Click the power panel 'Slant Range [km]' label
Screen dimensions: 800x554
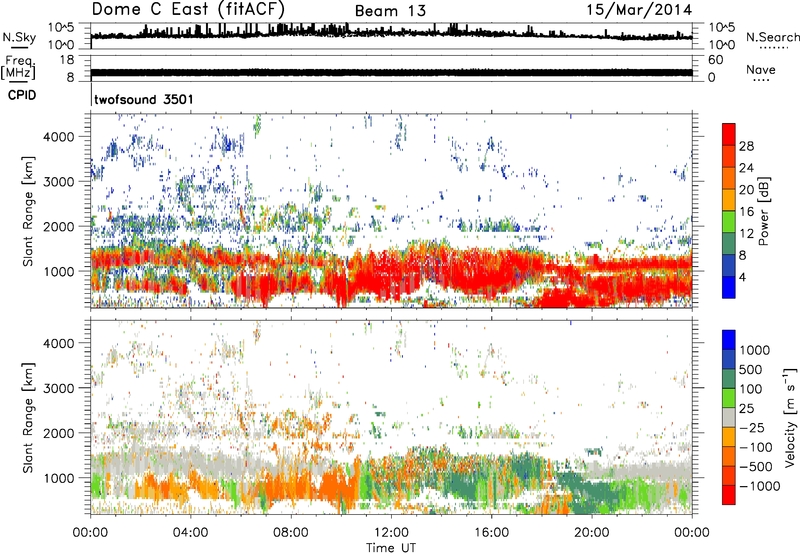point(28,211)
